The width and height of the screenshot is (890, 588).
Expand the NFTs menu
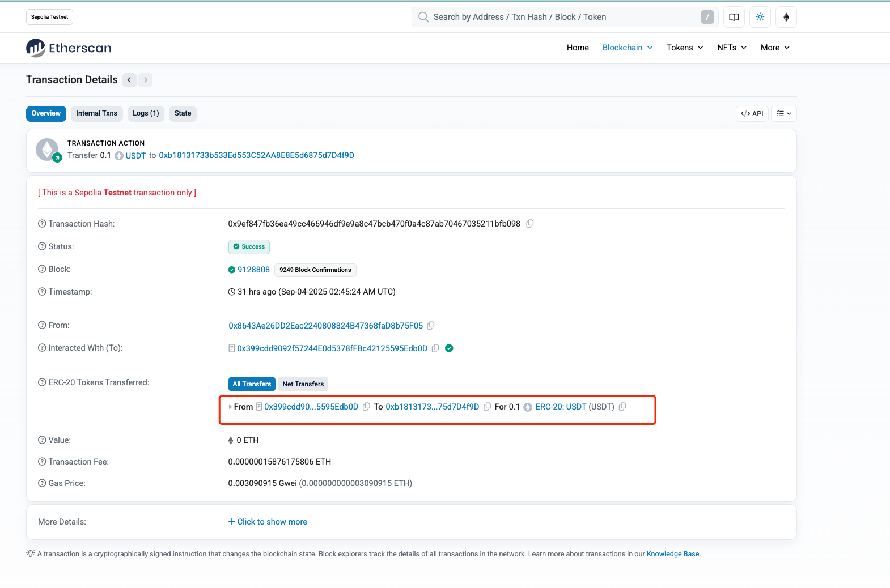(x=732, y=48)
